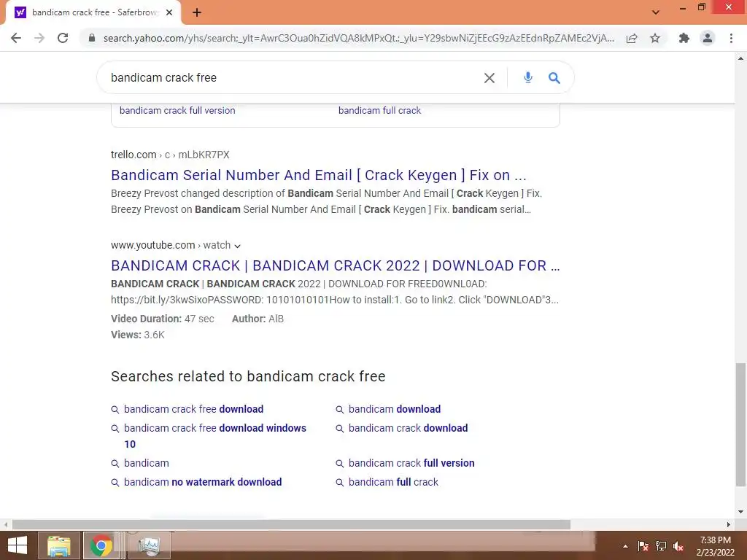The width and height of the screenshot is (747, 560).
Task: Go back with the browser back arrow
Action: point(16,38)
